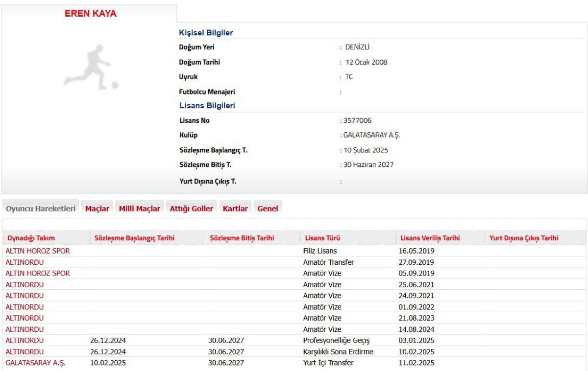Click the Oynadığı Takım column header

[30, 238]
